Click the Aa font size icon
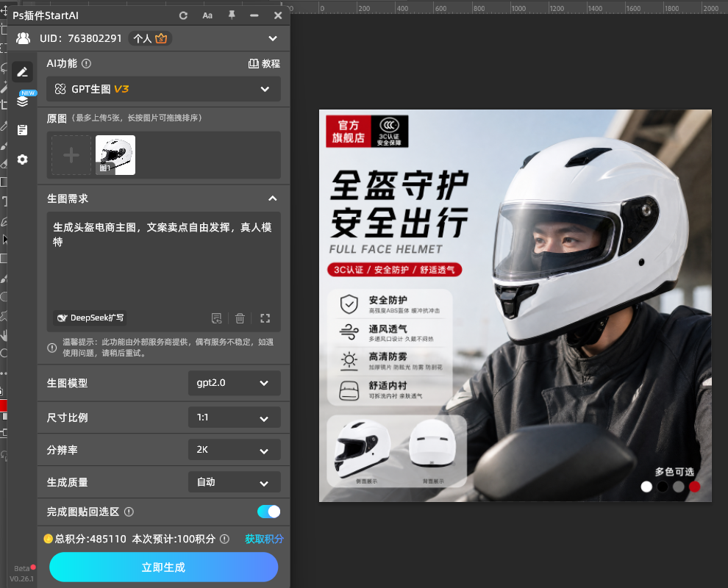 tap(207, 15)
